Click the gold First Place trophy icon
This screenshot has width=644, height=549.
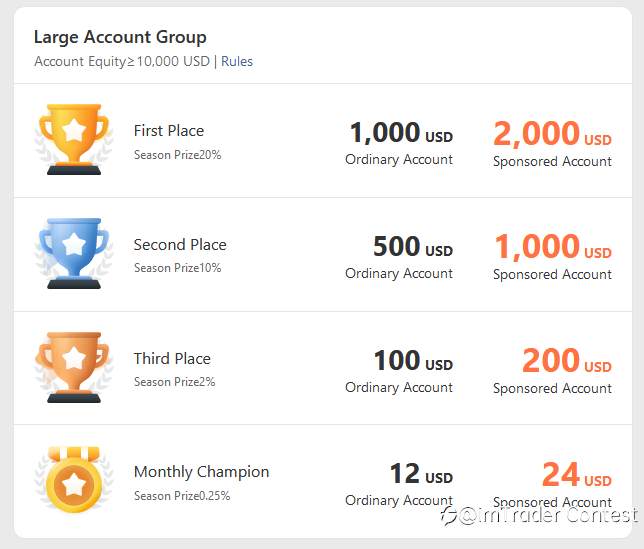(74, 140)
